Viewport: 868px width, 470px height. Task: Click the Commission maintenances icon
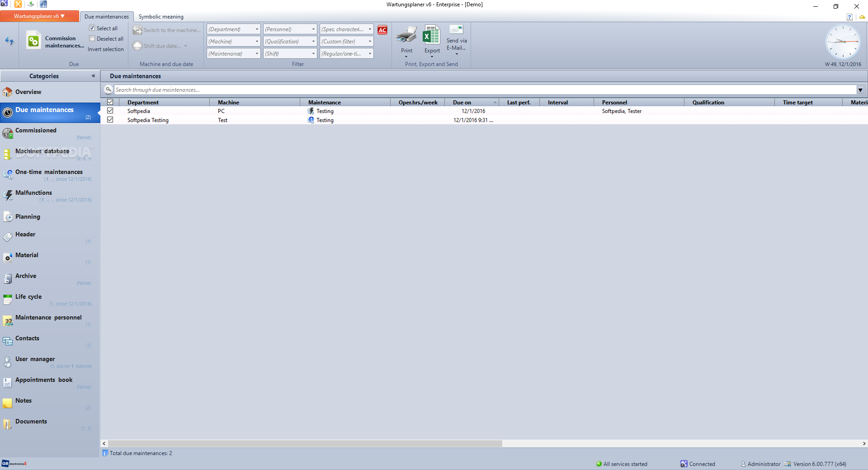(33, 41)
